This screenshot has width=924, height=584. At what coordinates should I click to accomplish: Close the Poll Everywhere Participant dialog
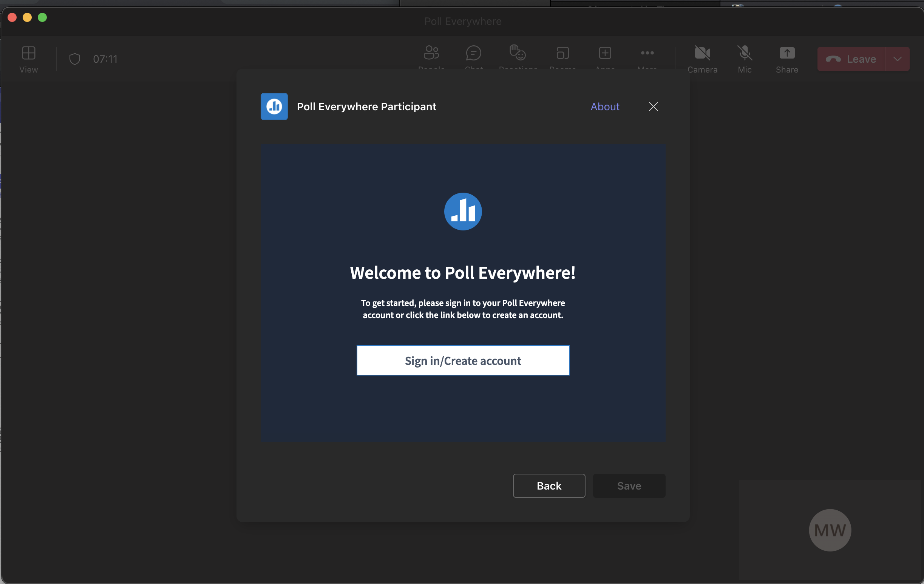[653, 106]
